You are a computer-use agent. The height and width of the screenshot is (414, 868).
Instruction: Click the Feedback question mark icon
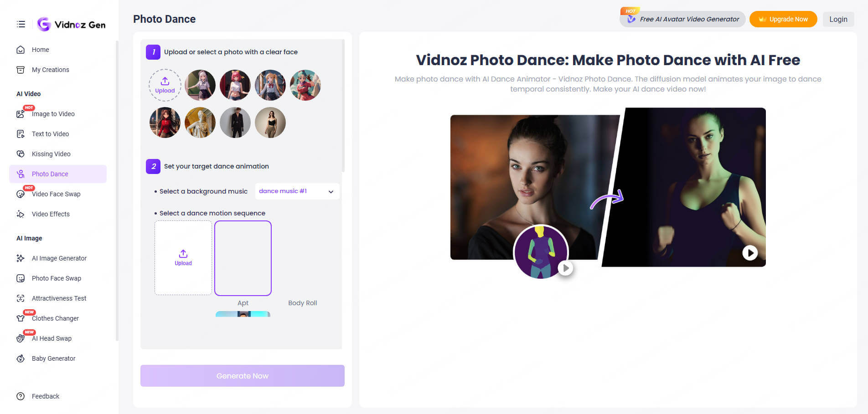[x=21, y=396]
